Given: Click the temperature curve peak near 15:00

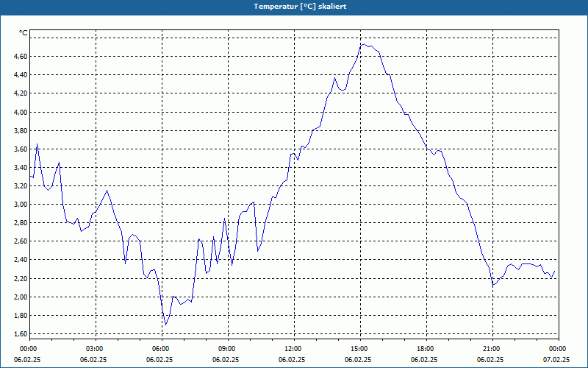Looking at the screenshot, I should click(x=364, y=44).
